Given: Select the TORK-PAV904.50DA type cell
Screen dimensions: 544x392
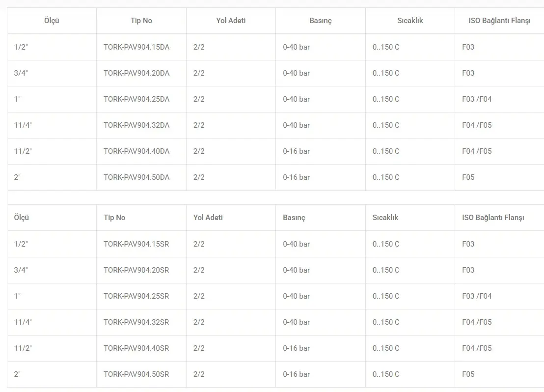Looking at the screenshot, I should pos(136,177).
